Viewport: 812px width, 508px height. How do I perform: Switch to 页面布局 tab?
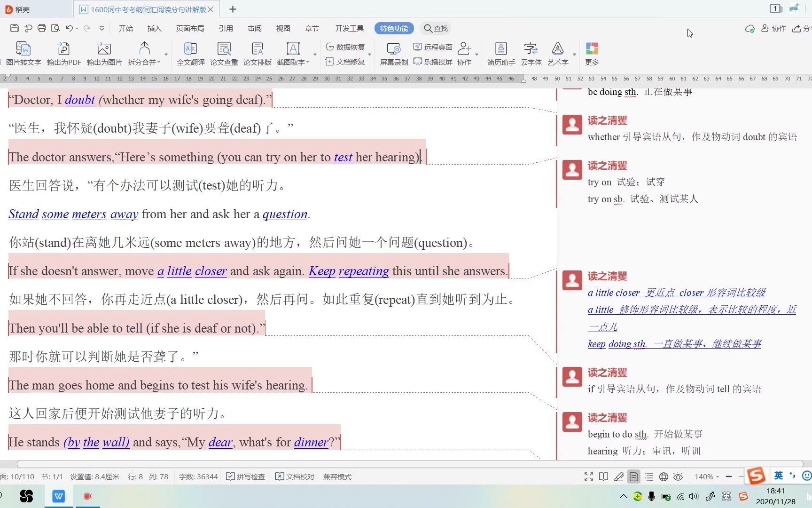pyautogui.click(x=190, y=28)
